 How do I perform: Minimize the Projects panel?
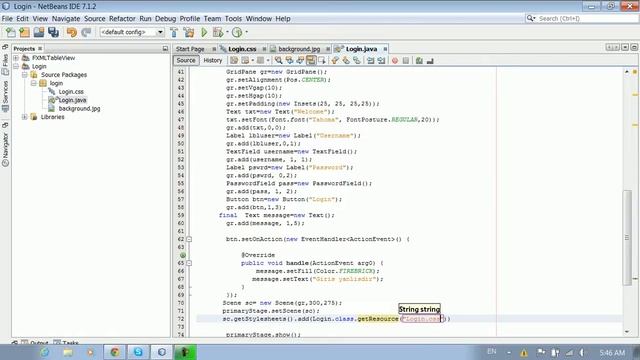(165, 49)
